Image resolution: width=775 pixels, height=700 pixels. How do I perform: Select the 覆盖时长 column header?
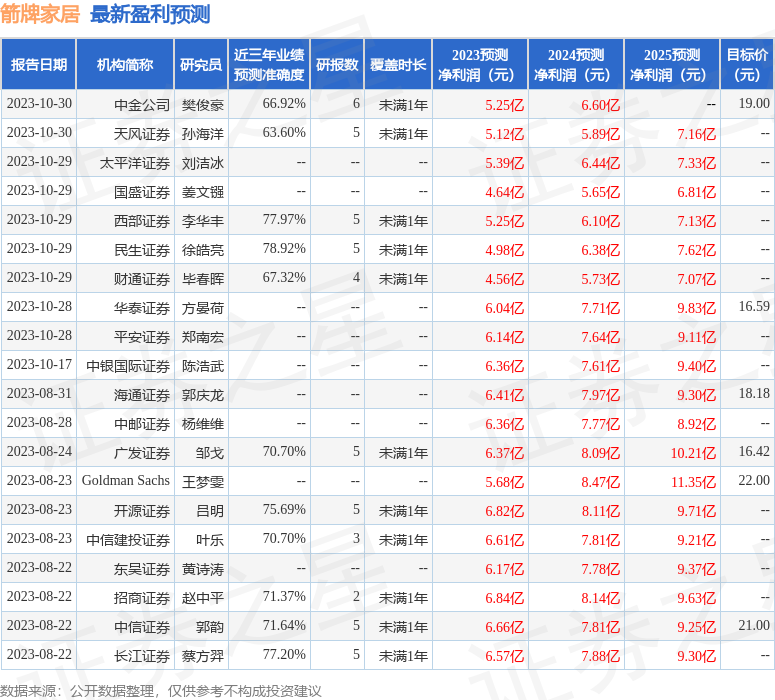click(398, 65)
